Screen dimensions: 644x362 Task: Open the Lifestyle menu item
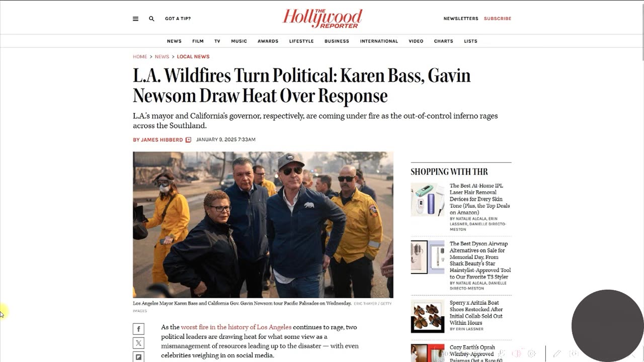(x=301, y=41)
